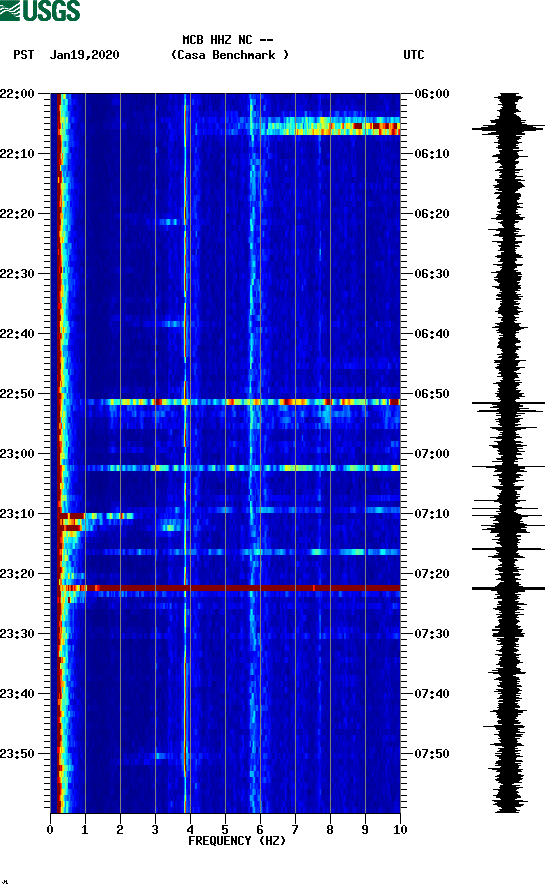Click the 06:30 UTC time label
Viewport: 552px width, 893px height.
click(432, 273)
